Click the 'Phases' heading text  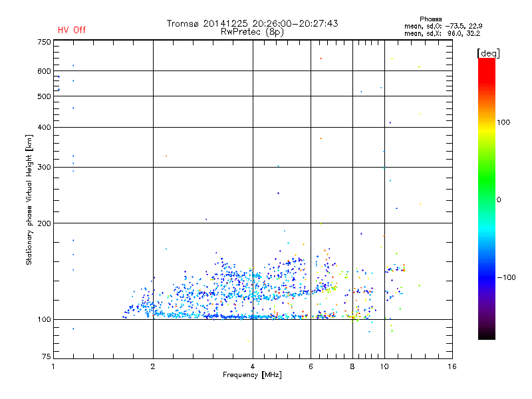[430, 19]
